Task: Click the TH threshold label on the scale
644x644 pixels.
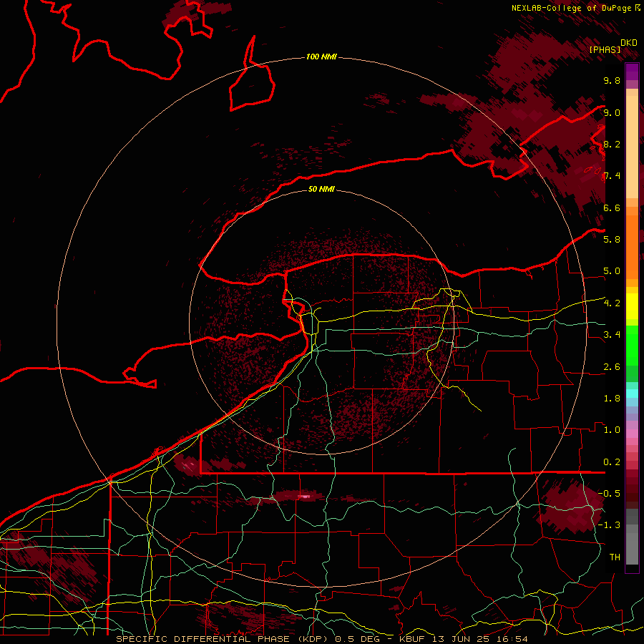Action: point(615,557)
